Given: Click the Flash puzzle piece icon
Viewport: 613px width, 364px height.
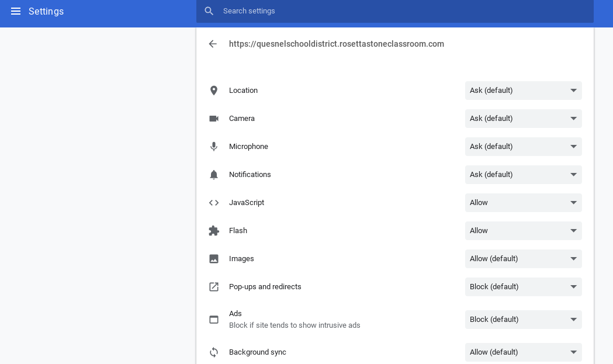Looking at the screenshot, I should point(214,231).
